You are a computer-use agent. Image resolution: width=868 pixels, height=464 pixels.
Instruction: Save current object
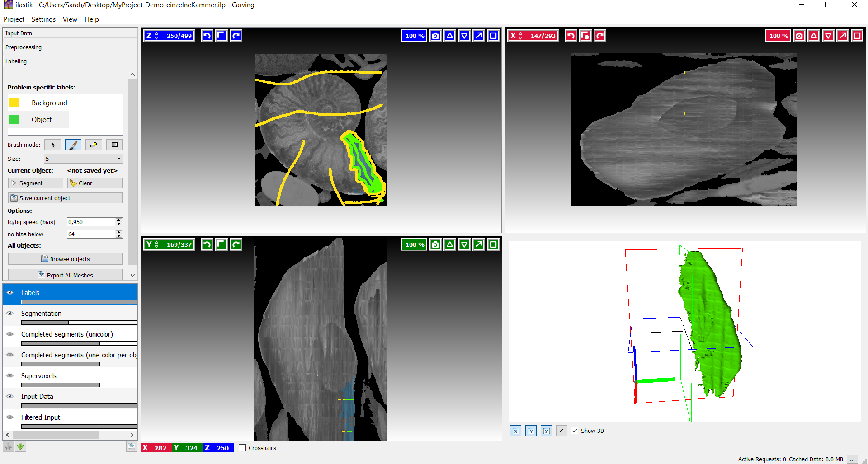point(65,198)
